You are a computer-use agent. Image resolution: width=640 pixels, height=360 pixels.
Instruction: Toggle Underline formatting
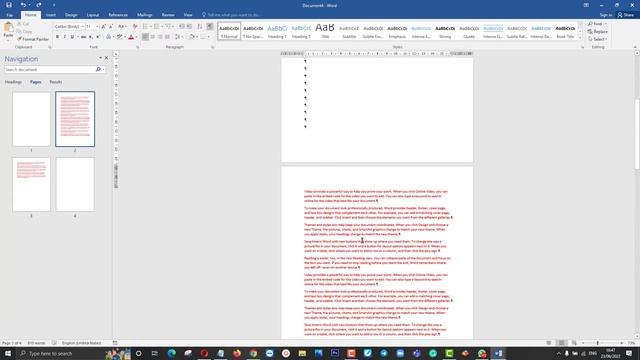point(72,37)
